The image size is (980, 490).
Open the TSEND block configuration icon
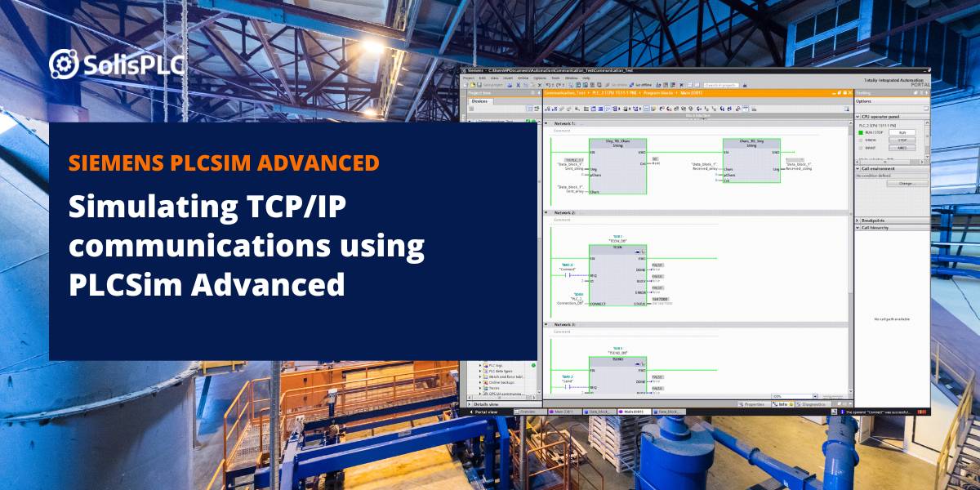[637, 363]
